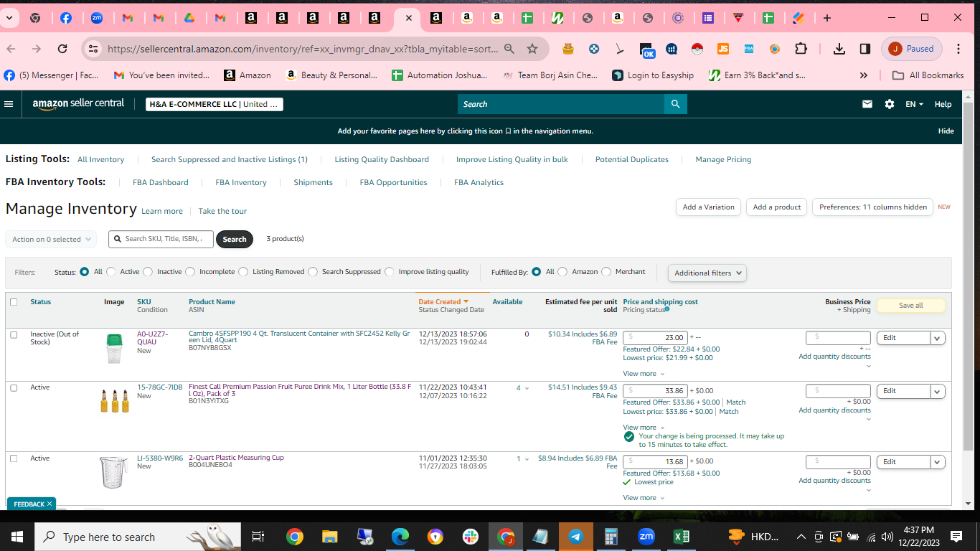
Task: Show hidden bookmarks with the double-chevron icon
Action: pos(864,75)
